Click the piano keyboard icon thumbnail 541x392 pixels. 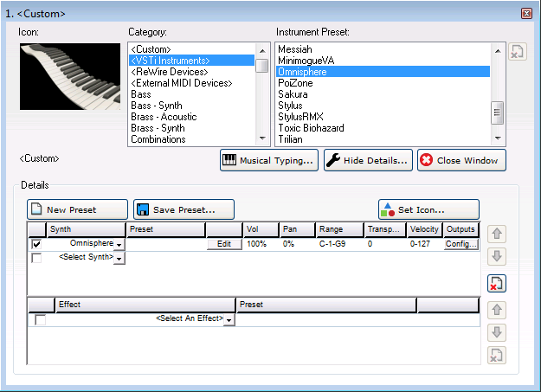click(70, 77)
